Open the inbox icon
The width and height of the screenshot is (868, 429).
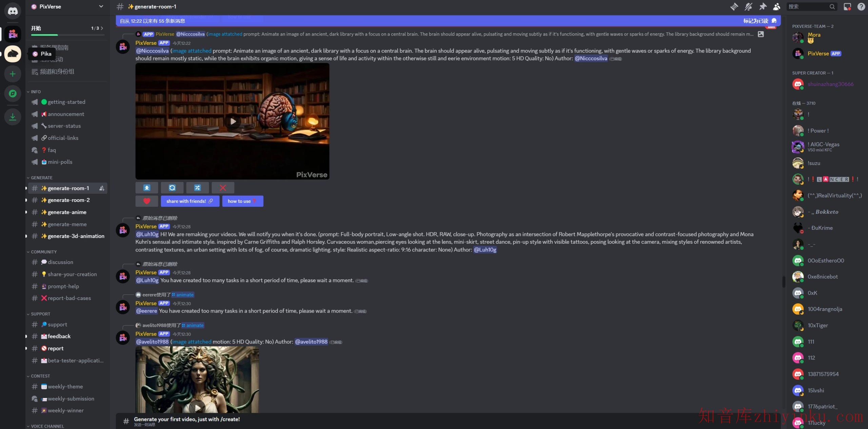847,6
